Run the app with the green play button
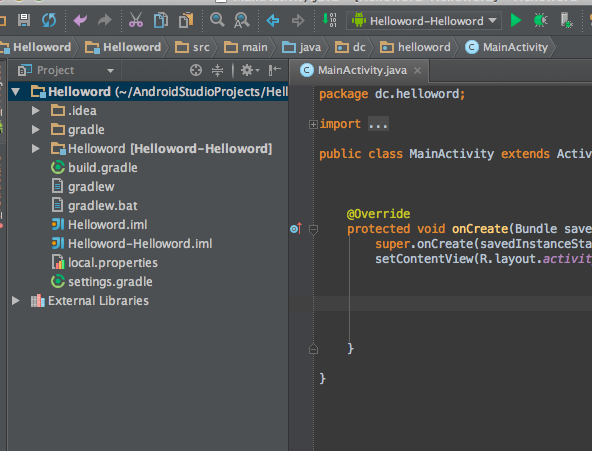 [516, 20]
